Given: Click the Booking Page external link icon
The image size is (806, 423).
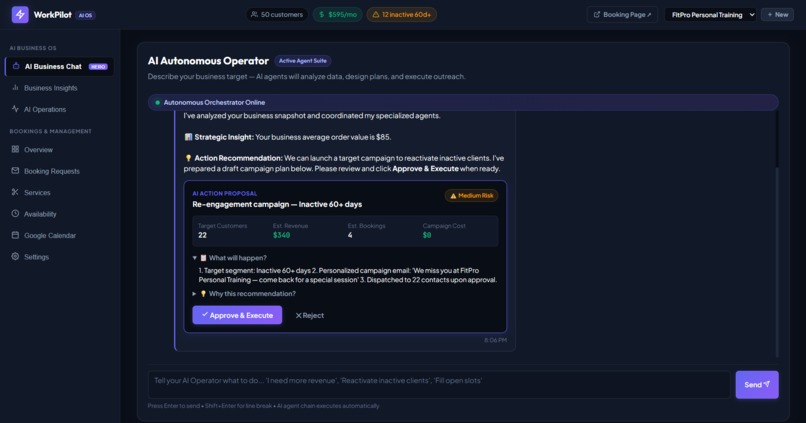Looking at the screenshot, I should coord(597,14).
